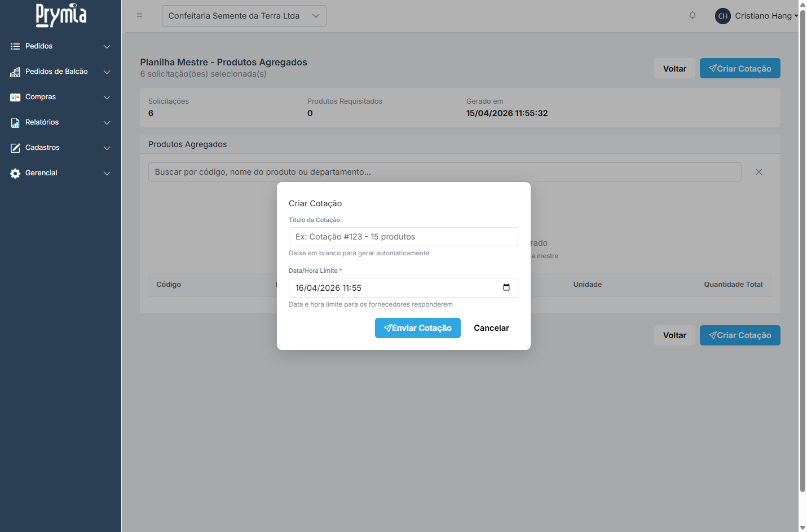Click the Gerencial gear icon

tap(15, 174)
